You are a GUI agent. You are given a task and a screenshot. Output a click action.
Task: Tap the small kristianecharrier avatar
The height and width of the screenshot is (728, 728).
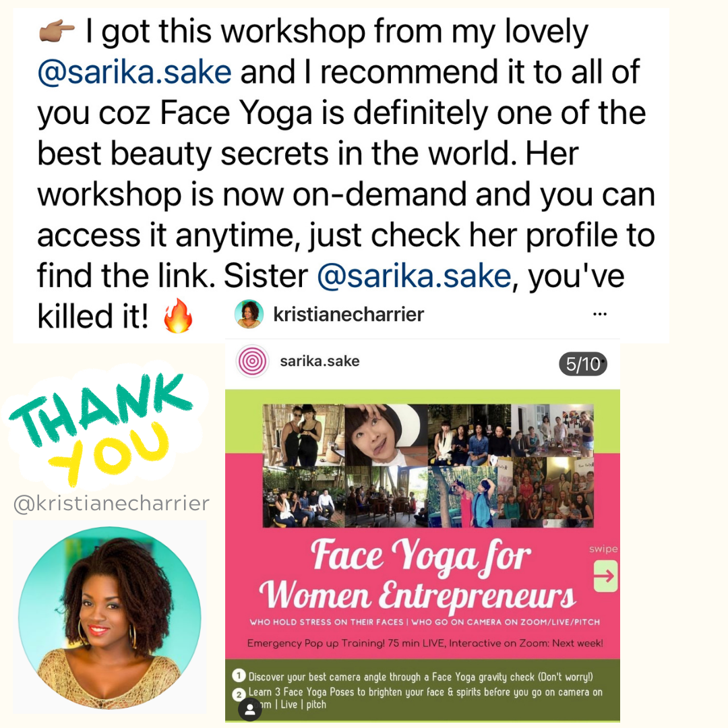tap(249, 314)
